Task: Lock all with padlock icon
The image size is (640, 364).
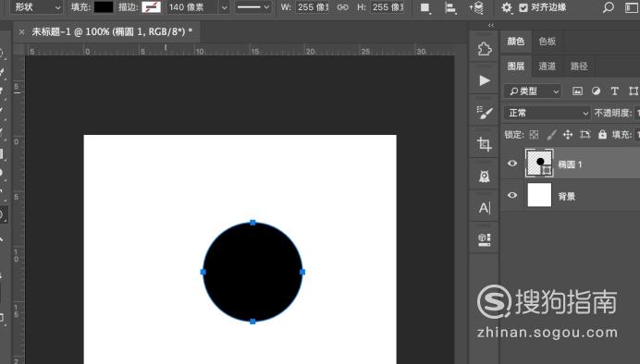Action: coord(602,135)
